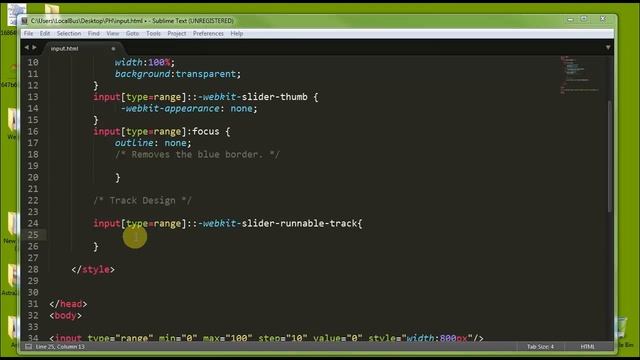
Task: Open the Tools menu
Action: tap(153, 33)
